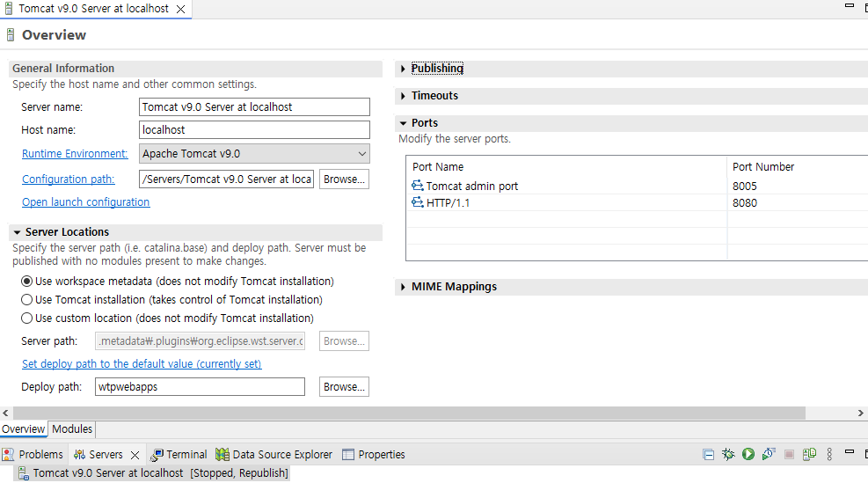
Task: Click the Server name input field
Action: 254,107
